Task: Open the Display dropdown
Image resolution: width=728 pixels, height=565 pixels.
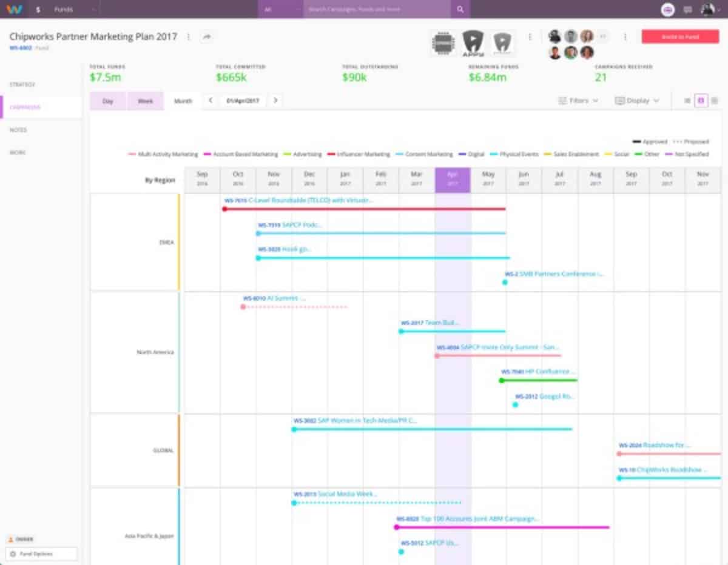Action: click(x=637, y=101)
